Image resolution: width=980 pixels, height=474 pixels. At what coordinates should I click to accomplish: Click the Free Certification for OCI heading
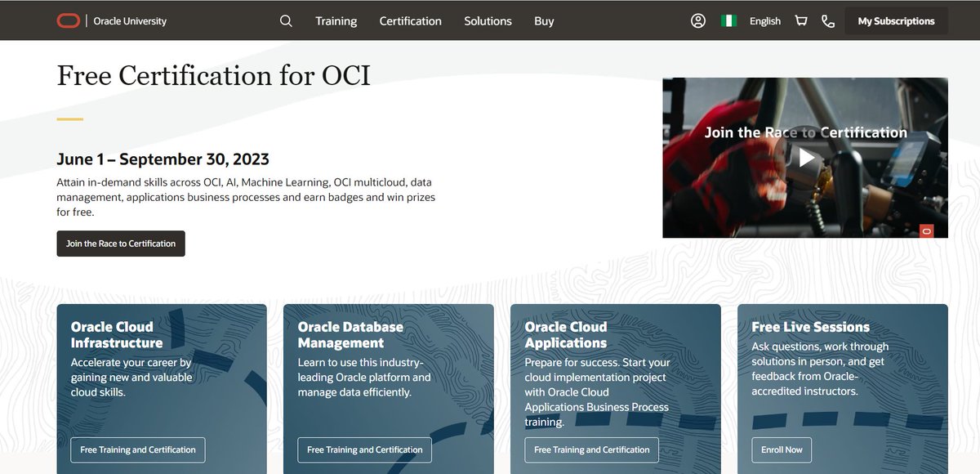(x=214, y=75)
